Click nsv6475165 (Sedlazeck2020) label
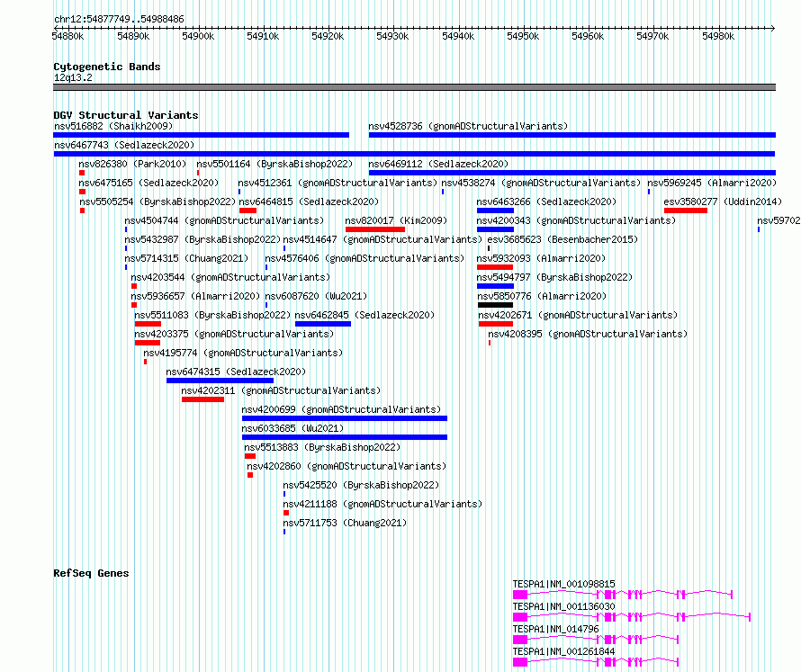The image size is (801, 672). click(148, 183)
